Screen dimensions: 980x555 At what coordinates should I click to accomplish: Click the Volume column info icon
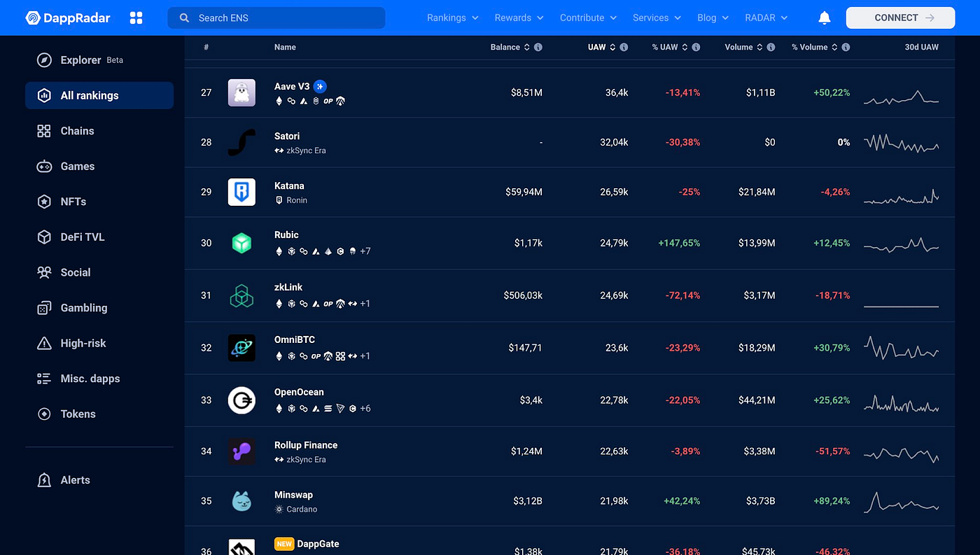(x=771, y=48)
